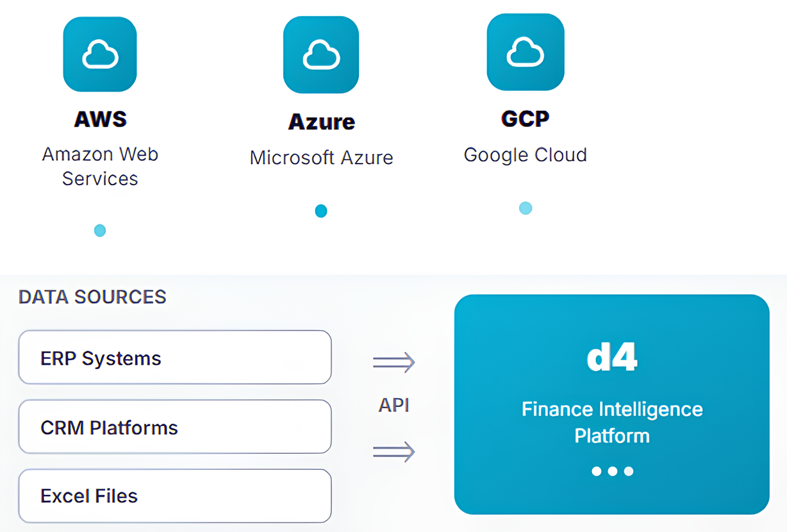Click the GCP heading text
The width and height of the screenshot is (787, 532).
526,119
